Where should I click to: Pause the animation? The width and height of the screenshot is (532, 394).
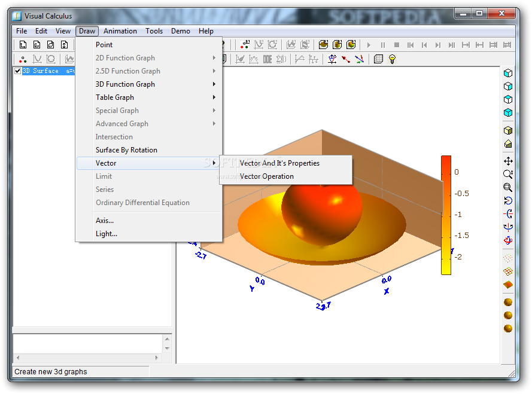383,45
